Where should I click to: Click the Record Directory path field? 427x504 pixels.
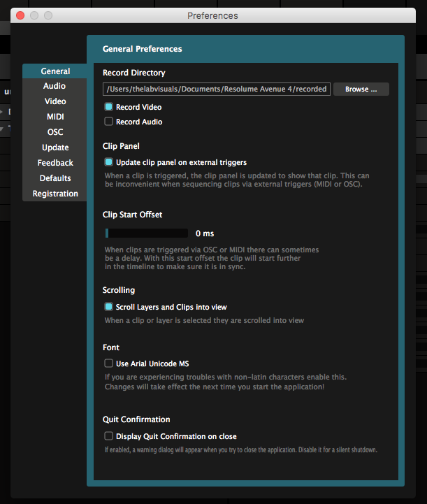point(216,89)
